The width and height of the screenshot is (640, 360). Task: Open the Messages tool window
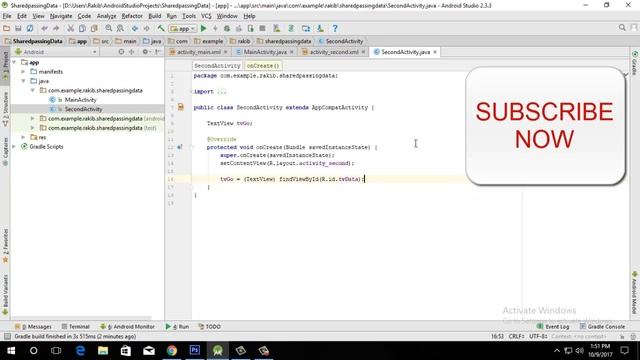pos(33,327)
